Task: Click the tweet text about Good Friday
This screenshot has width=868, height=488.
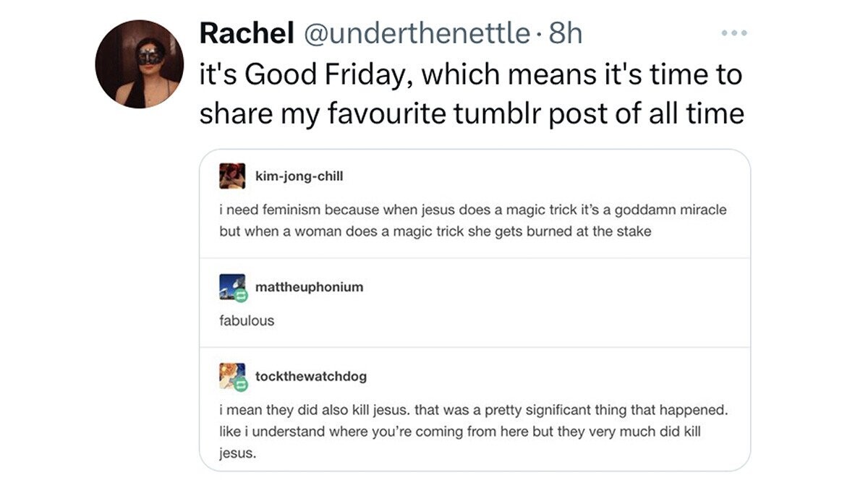Action: tap(470, 74)
